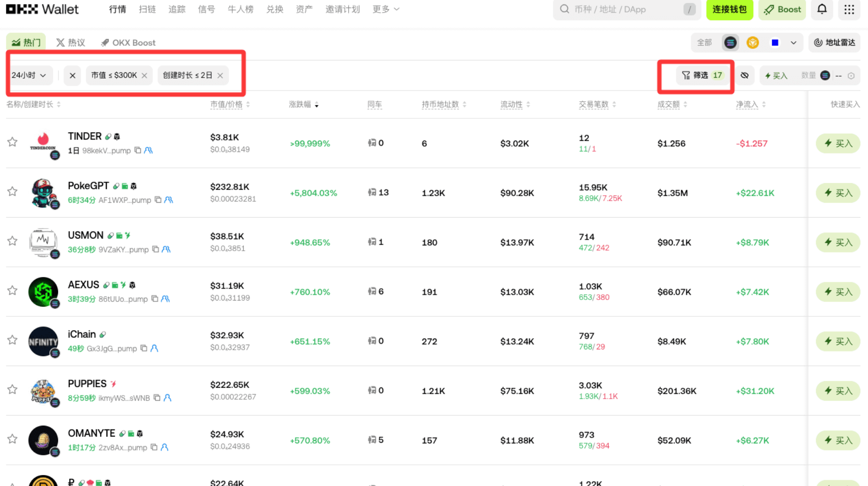The width and height of the screenshot is (868, 486).
Task: Open the 牛人榜 menu item
Action: pyautogui.click(x=240, y=9)
